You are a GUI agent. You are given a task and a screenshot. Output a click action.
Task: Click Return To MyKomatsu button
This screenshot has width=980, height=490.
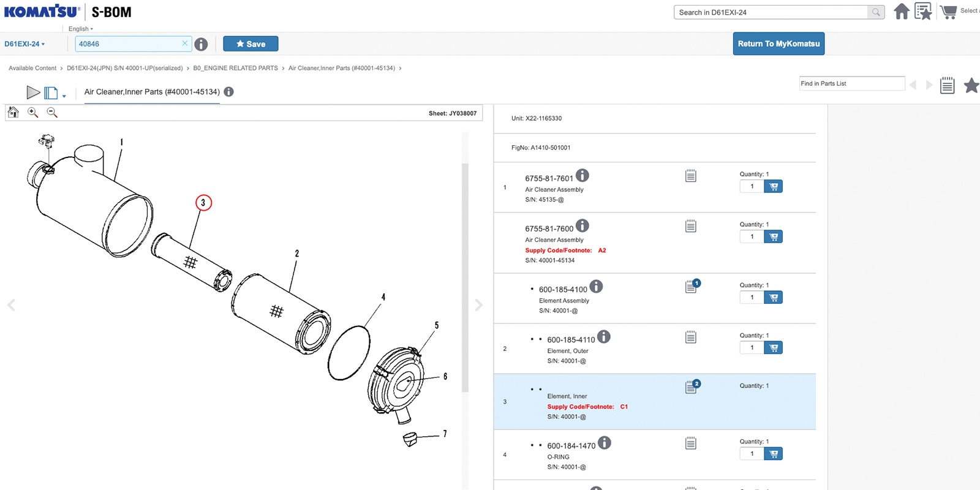[778, 44]
